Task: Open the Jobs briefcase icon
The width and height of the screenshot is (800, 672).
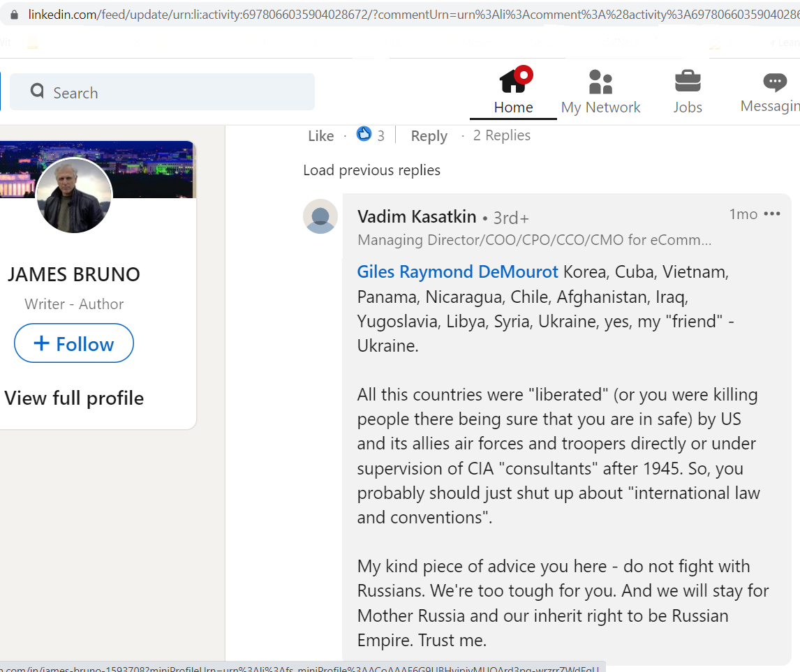Action: coord(688,80)
